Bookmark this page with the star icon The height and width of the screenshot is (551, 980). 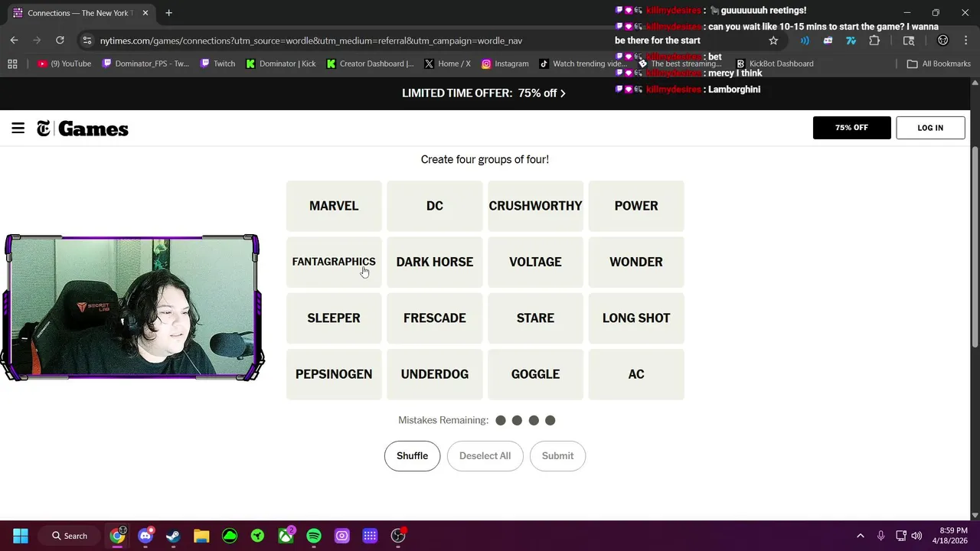tap(773, 41)
